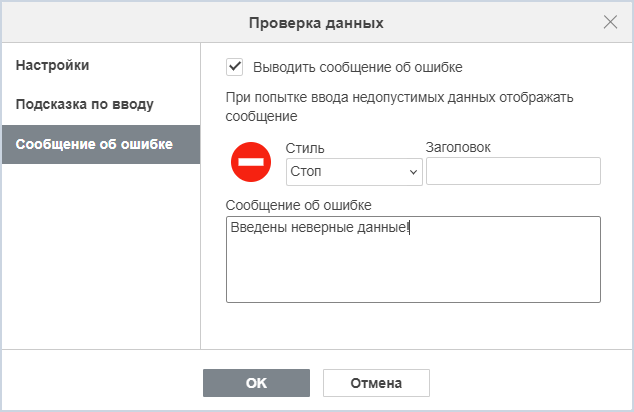Close the Проверка данных dialog
Screen dimensions: 634x412
tap(610, 22)
